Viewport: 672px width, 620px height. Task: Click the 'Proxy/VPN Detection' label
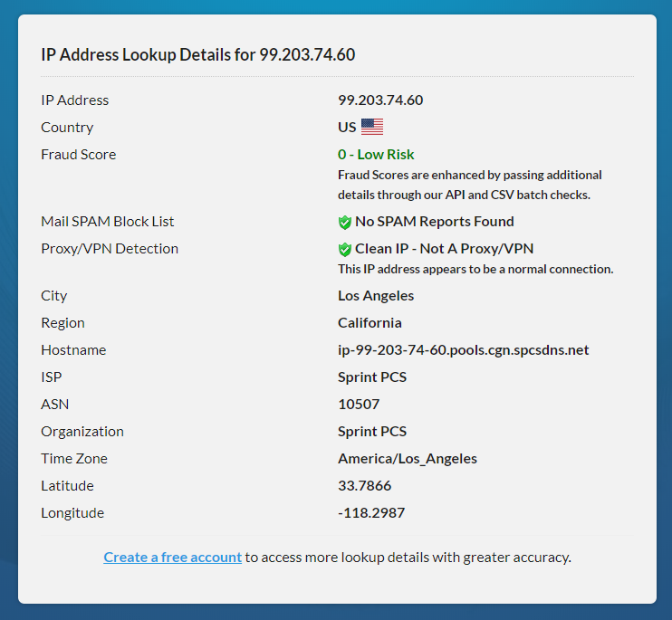(x=110, y=249)
